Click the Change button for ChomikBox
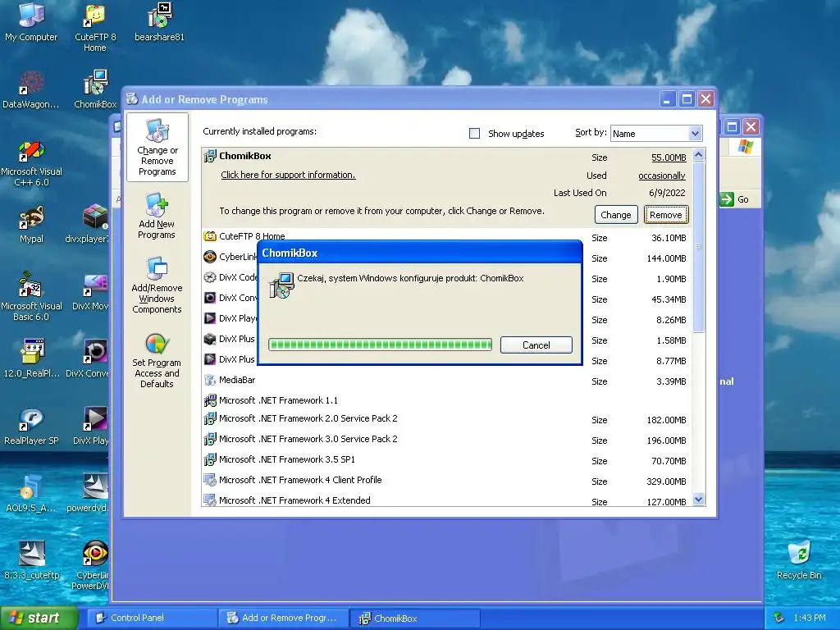Viewport: 840px width, 630px height. (x=616, y=215)
